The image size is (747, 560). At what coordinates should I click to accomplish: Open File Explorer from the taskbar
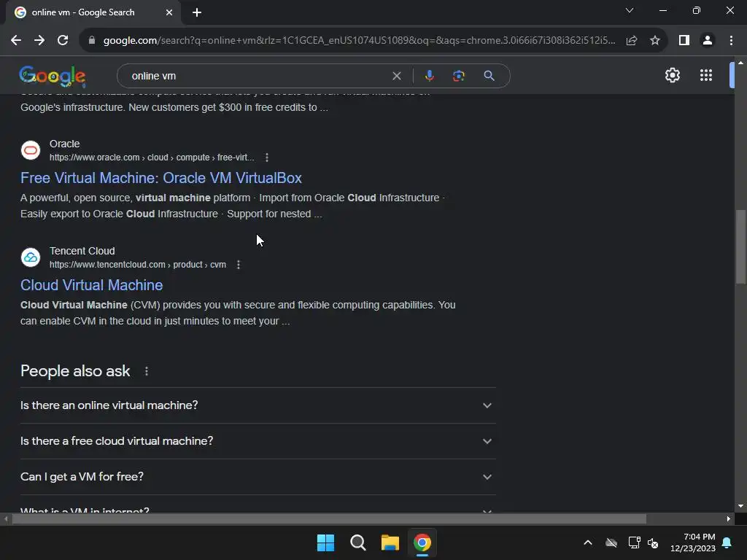(390, 542)
